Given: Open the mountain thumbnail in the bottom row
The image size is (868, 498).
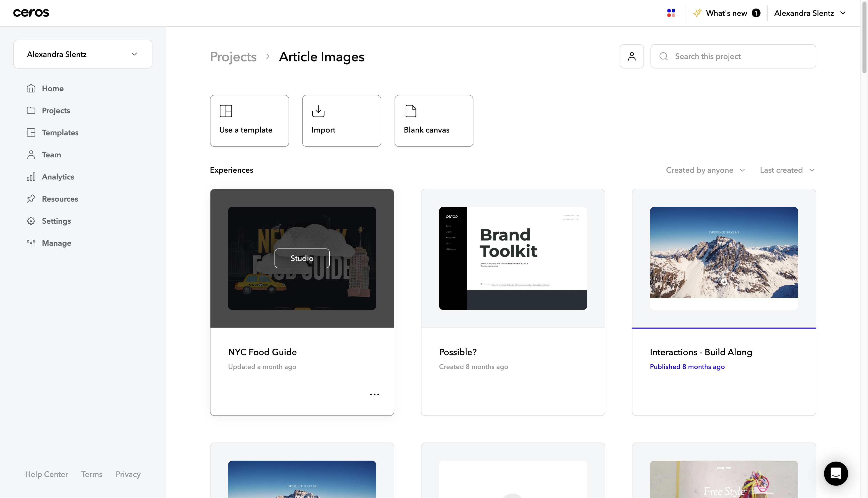Looking at the screenshot, I should pyautogui.click(x=302, y=479).
